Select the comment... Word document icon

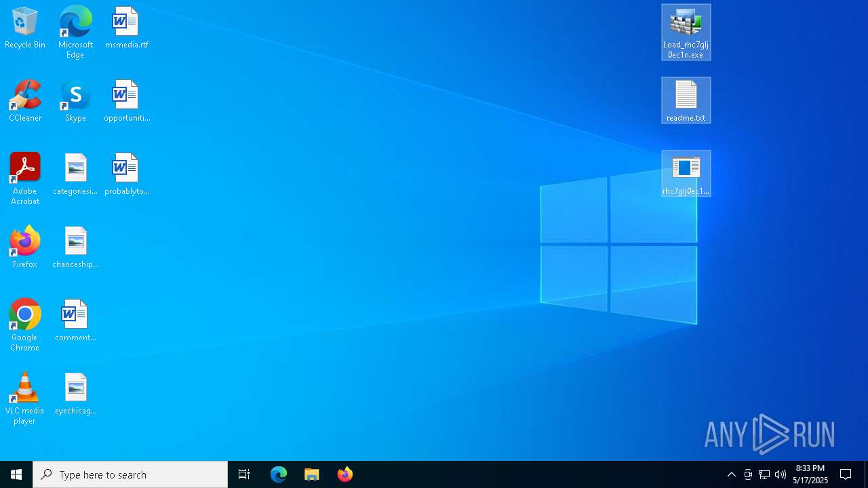[x=75, y=321]
